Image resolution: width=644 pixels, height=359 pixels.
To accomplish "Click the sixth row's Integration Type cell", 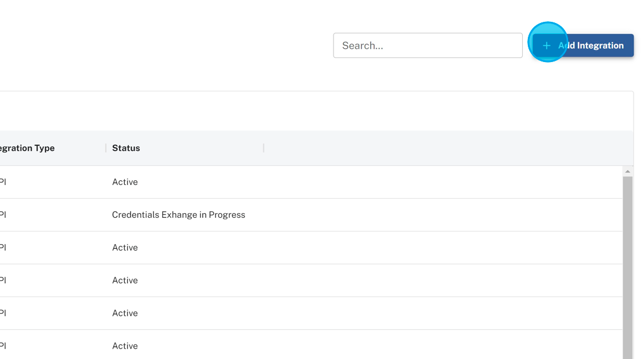I will pos(3,346).
